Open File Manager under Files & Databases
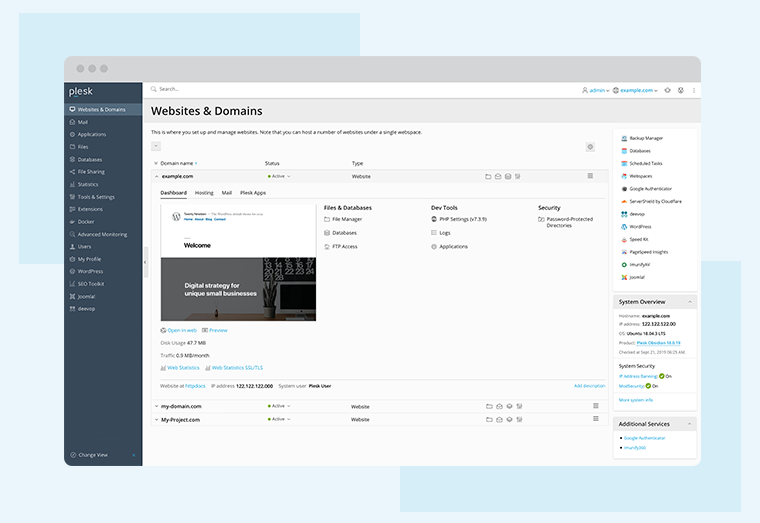The image size is (760, 523). click(x=346, y=218)
